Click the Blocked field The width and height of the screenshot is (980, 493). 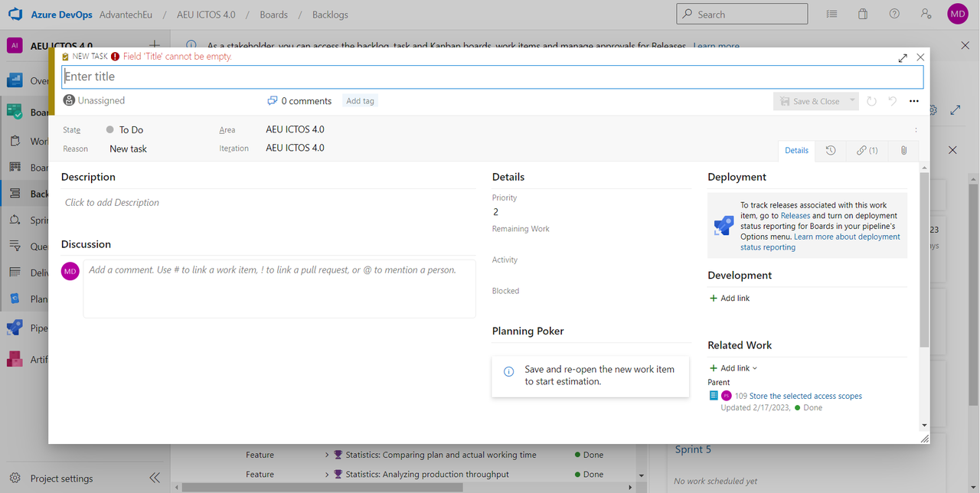pyautogui.click(x=591, y=305)
